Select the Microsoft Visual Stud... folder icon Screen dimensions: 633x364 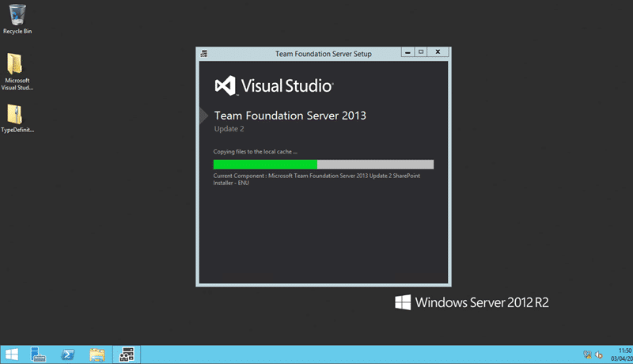point(17,72)
